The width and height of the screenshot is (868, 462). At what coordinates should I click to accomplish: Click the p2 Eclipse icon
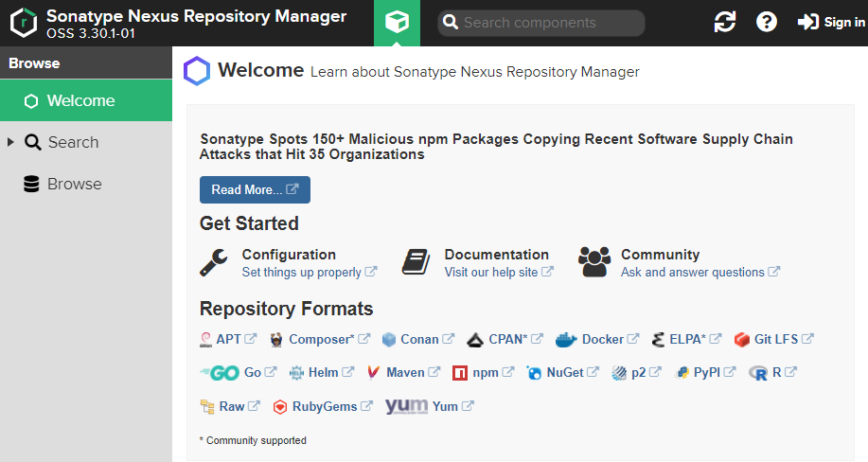pyautogui.click(x=619, y=373)
